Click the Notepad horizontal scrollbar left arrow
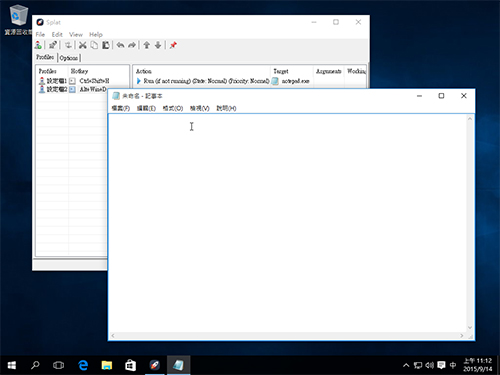The width and height of the screenshot is (500, 375). [x=113, y=336]
